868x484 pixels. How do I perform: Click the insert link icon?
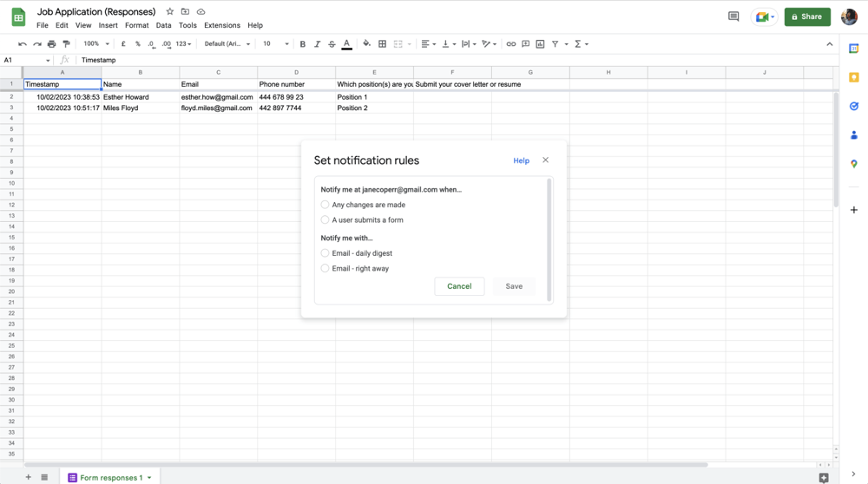point(510,44)
